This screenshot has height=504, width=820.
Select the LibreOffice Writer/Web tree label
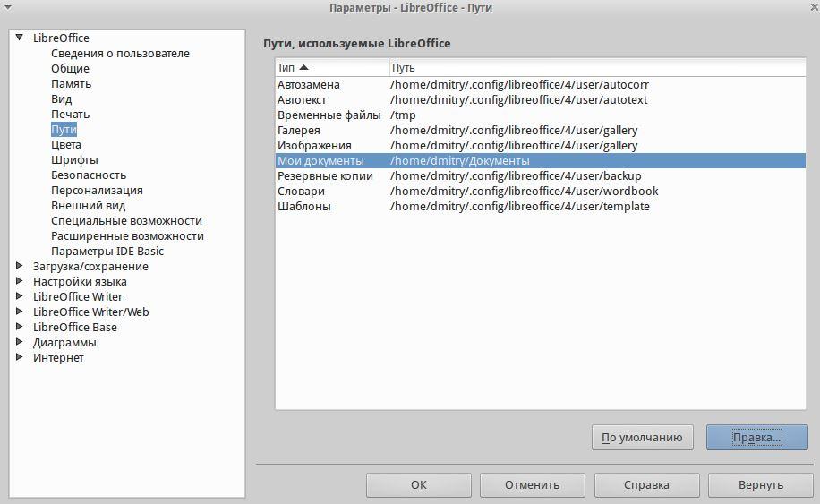tap(90, 312)
